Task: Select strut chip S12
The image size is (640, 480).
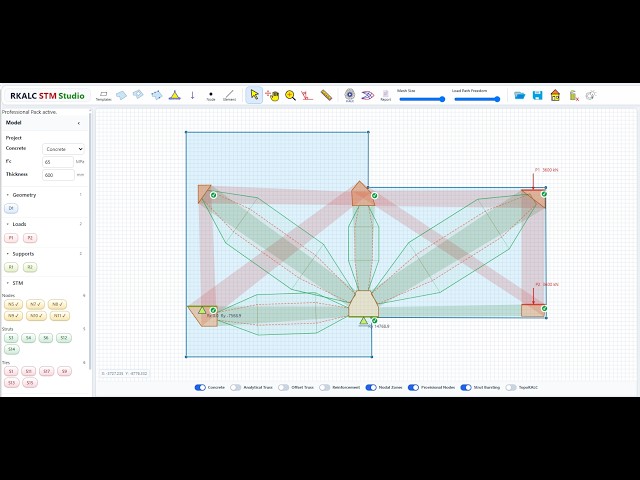Action: (x=64, y=338)
